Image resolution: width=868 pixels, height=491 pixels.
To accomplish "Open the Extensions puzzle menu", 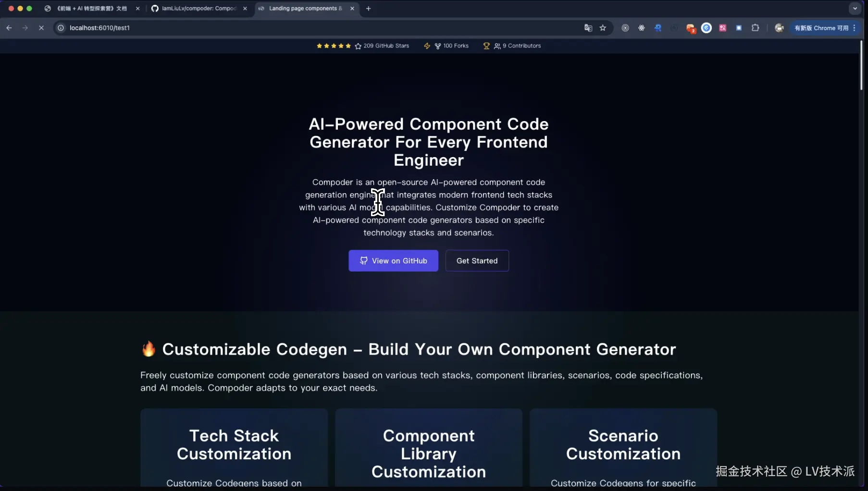I will 755,28.
